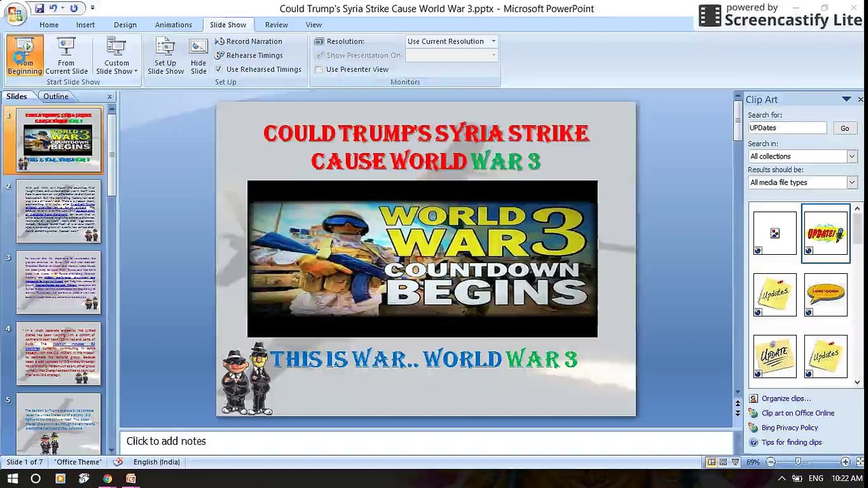Open the Office Button menu

pyautogui.click(x=15, y=14)
